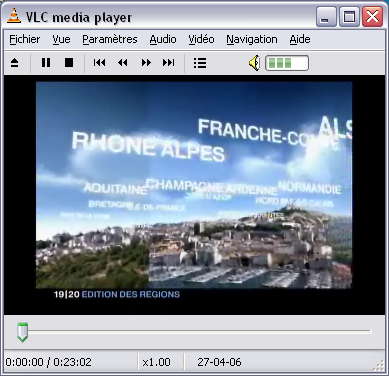Open the playlist with the list icon
Viewport: 389px width, 376px height.
(x=200, y=63)
